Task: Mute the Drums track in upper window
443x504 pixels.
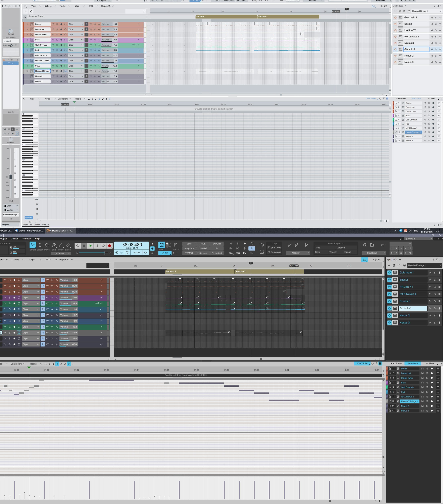Action: 53,24
